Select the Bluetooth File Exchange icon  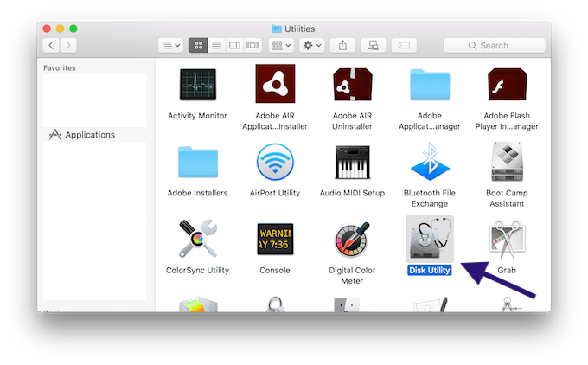tap(430, 162)
